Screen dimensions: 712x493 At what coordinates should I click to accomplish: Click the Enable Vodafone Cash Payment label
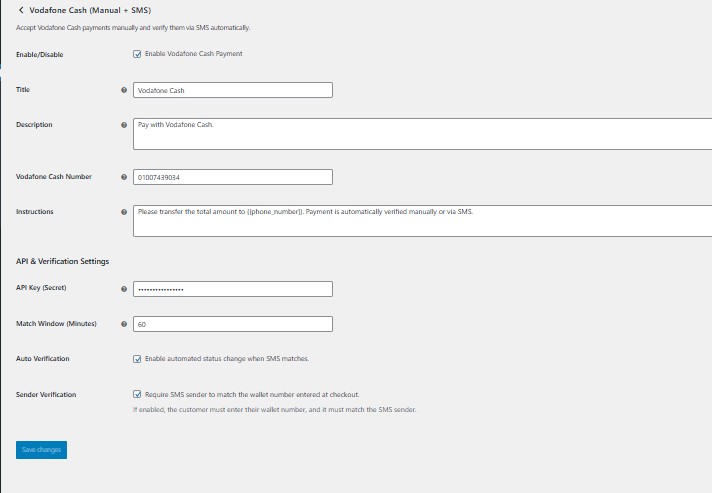[193, 54]
